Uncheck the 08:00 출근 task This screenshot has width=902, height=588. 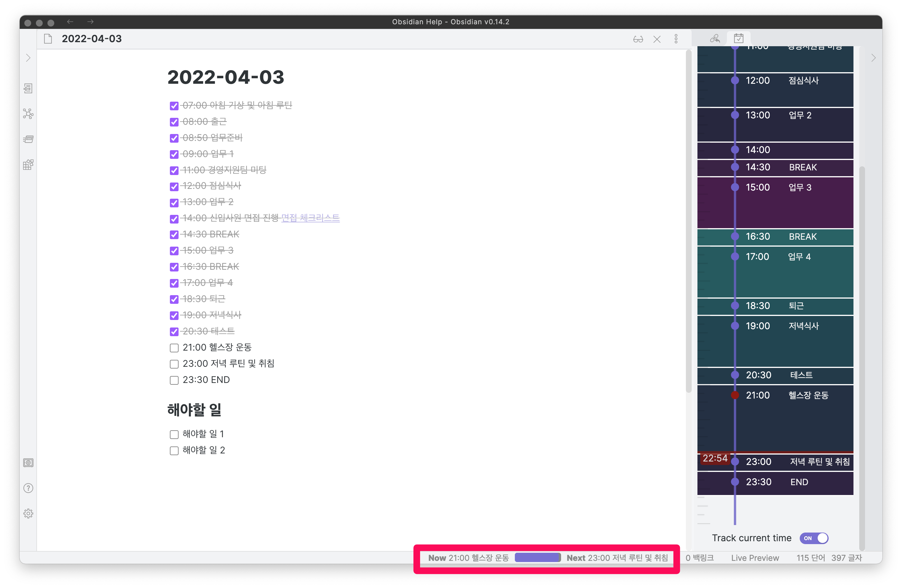point(174,122)
